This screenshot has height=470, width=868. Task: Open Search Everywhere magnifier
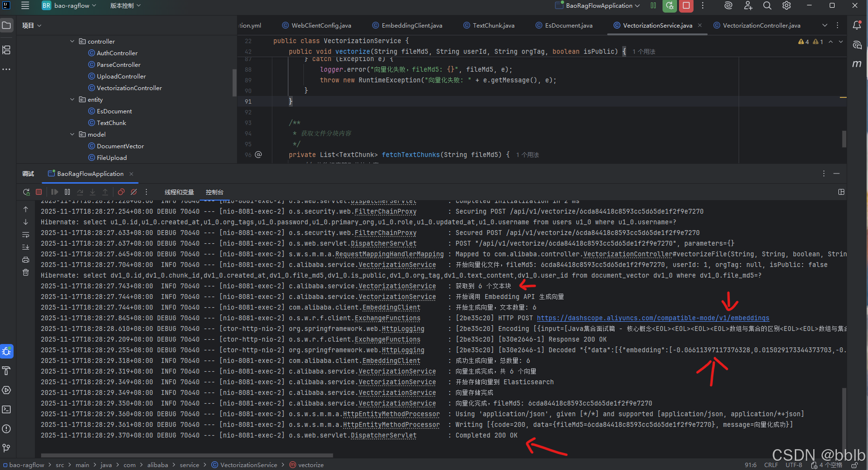tap(767, 6)
